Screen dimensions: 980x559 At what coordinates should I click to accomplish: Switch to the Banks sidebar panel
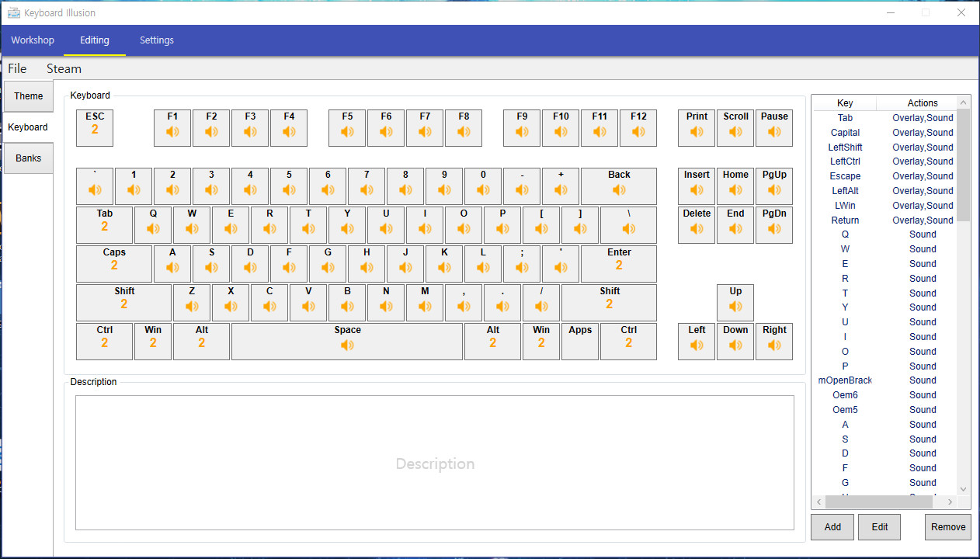(x=28, y=158)
